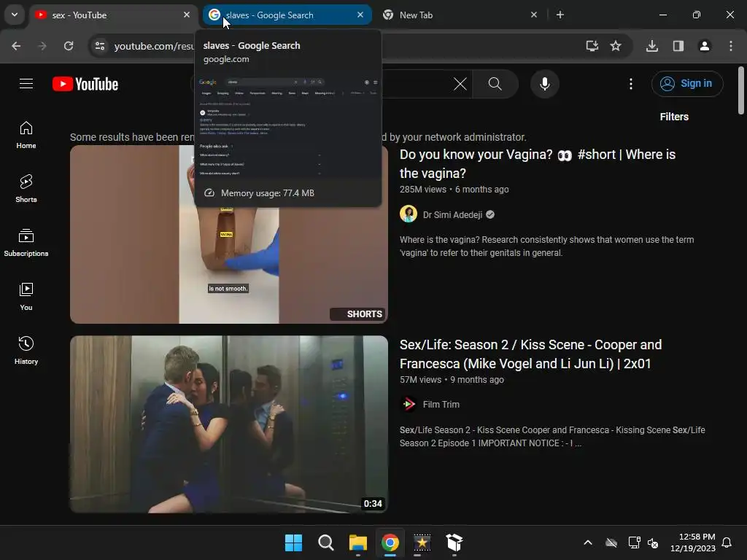Open the clock showing 12:58 PM

[x=692, y=542]
